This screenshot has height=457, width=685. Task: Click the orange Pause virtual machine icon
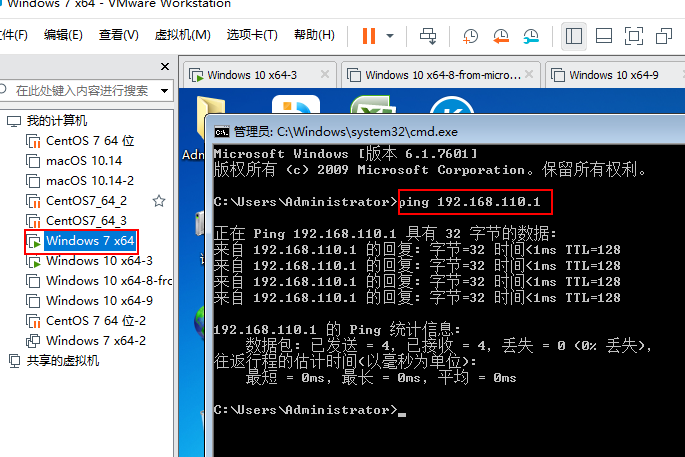coord(369,36)
